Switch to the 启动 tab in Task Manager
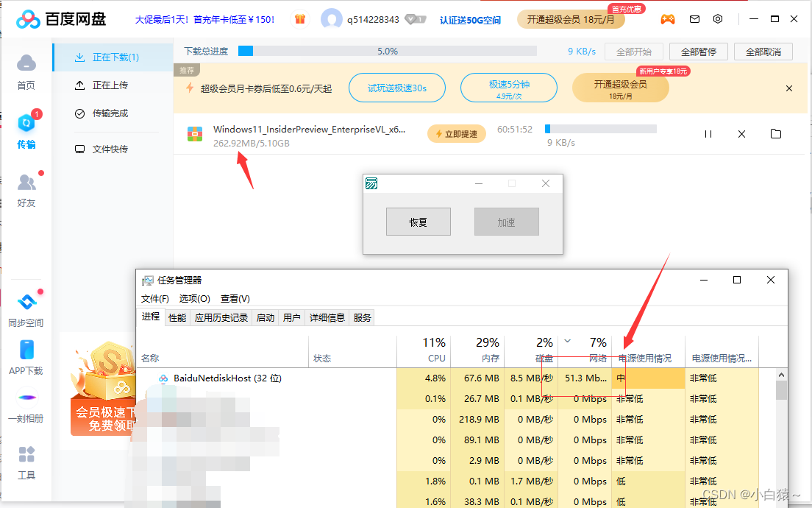This screenshot has width=812, height=508. coord(265,318)
